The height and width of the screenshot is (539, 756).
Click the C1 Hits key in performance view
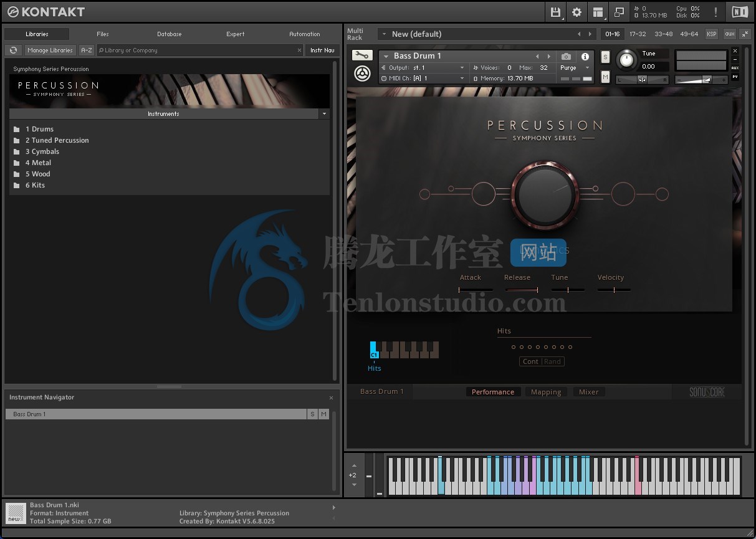(373, 350)
